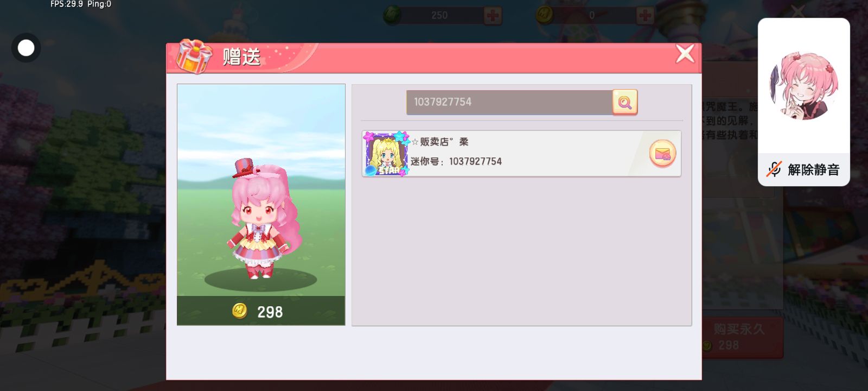The height and width of the screenshot is (391, 868).
Task: Click the green bean currency icon
Action: [x=392, y=15]
